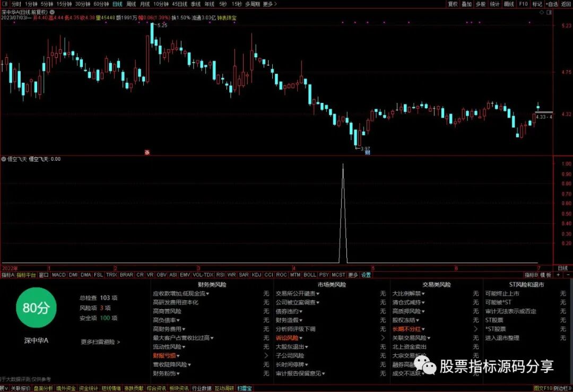The height and width of the screenshot is (392, 573).
Task: Click the 模板 template button
Action: [546, 275]
